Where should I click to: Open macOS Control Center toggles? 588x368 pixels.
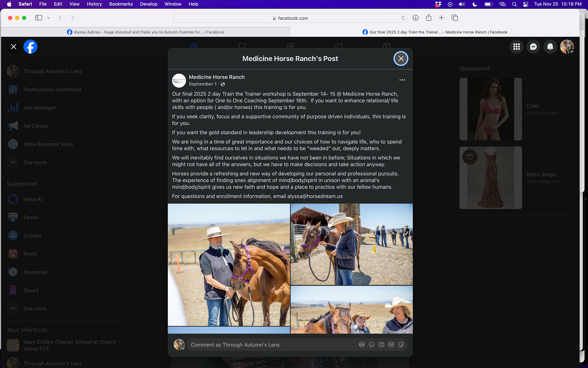[526, 4]
